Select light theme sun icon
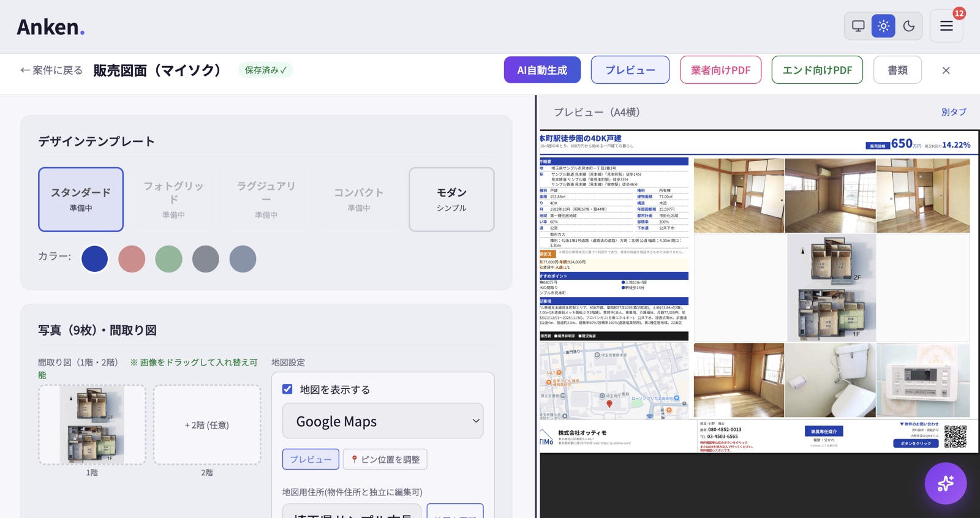 point(883,26)
